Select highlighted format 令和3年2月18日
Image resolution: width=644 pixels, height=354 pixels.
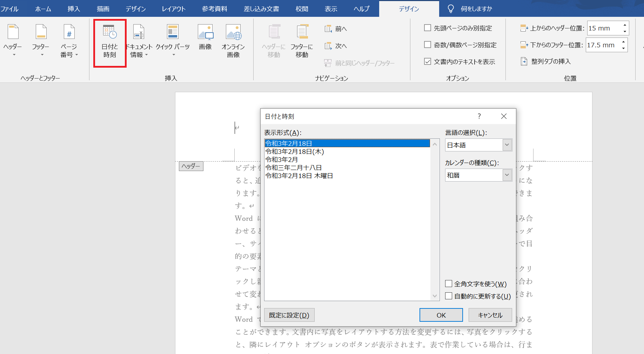(347, 143)
